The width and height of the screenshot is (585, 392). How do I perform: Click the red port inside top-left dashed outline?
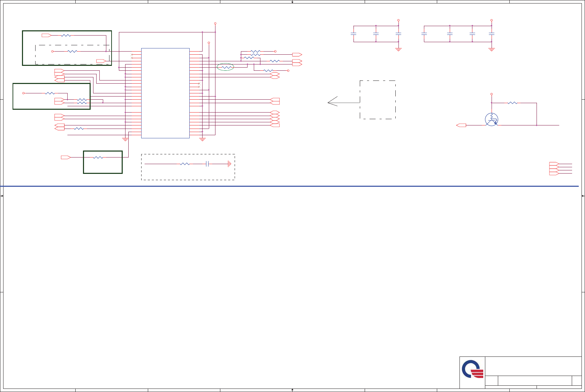(x=101, y=61)
